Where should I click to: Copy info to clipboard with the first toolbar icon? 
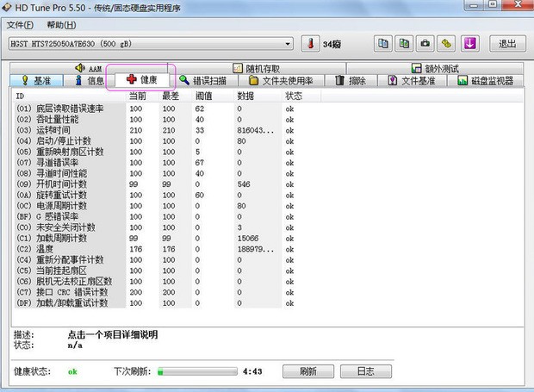click(382, 44)
